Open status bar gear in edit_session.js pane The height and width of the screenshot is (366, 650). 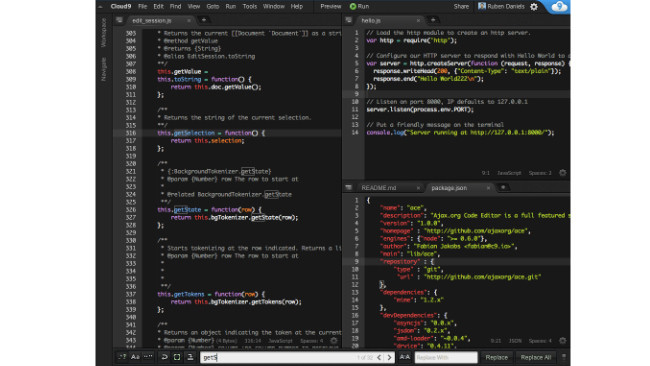pyautogui.click(x=334, y=340)
